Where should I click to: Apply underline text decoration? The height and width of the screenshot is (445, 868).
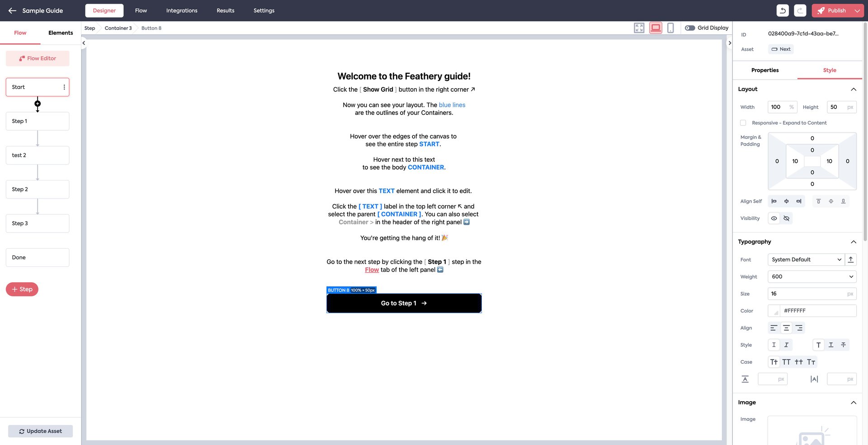point(831,345)
